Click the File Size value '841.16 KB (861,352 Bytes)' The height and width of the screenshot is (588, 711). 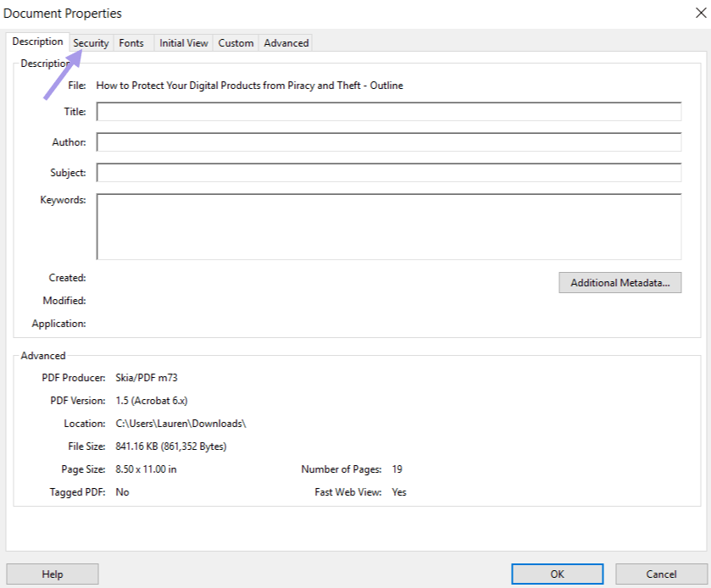[171, 447]
